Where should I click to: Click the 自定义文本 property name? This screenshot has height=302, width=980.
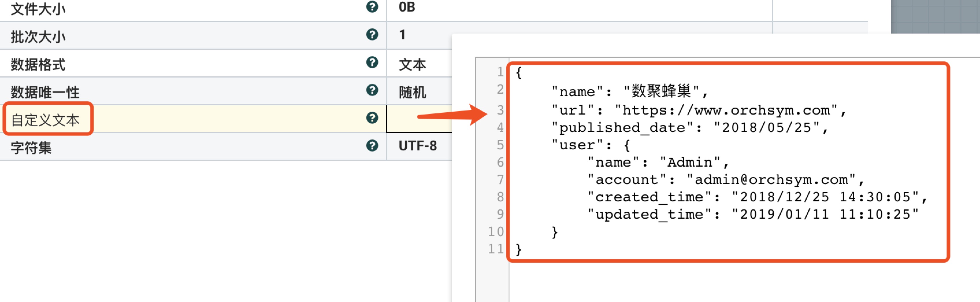[x=45, y=120]
